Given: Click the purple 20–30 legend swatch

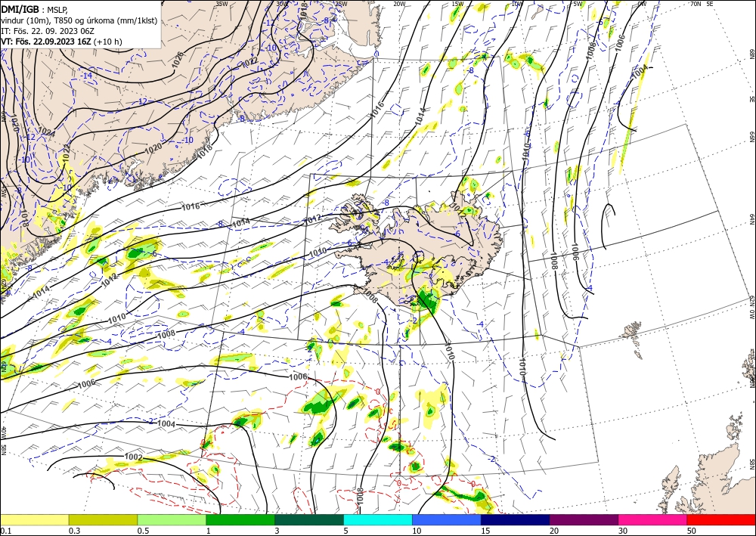Looking at the screenshot, I should pos(584,519).
